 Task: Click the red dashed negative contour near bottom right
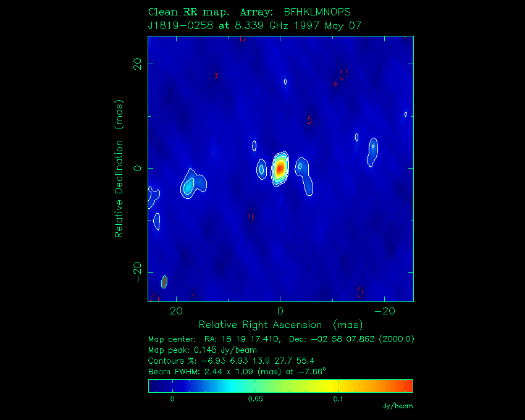click(361, 292)
